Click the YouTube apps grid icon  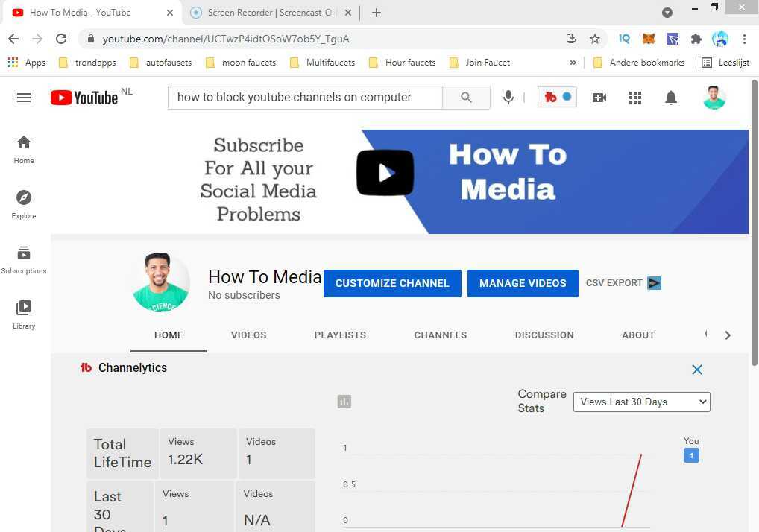[634, 97]
